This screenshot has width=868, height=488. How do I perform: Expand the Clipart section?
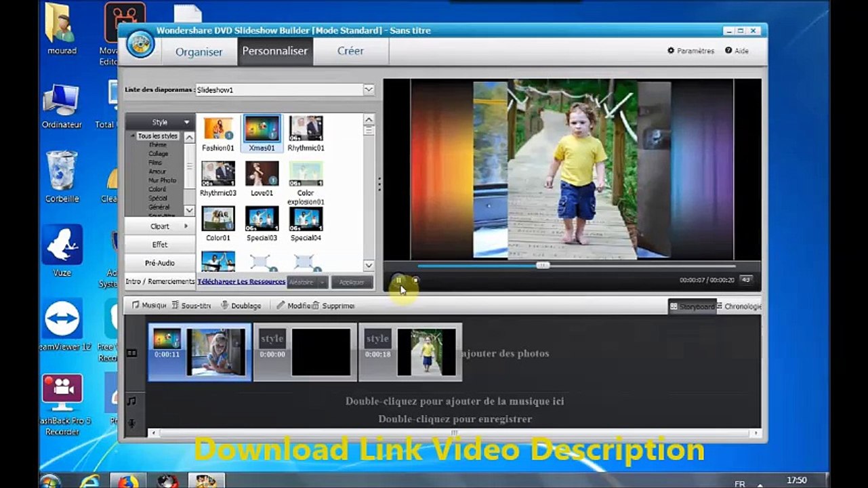[x=160, y=226]
